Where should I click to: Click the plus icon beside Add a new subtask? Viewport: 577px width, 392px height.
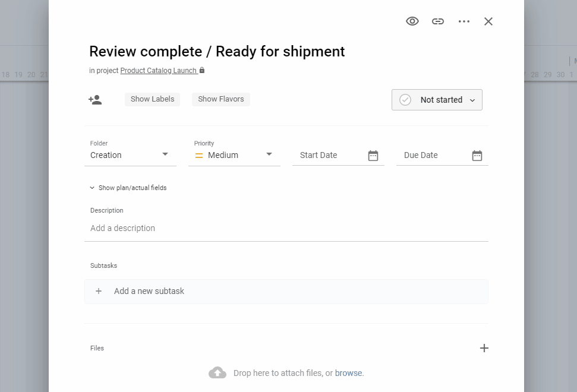(x=99, y=291)
